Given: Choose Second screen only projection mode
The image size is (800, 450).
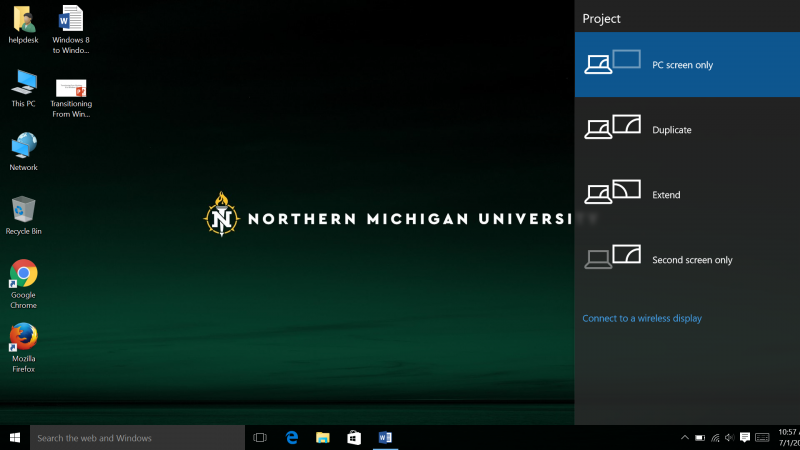Looking at the screenshot, I should [x=687, y=260].
